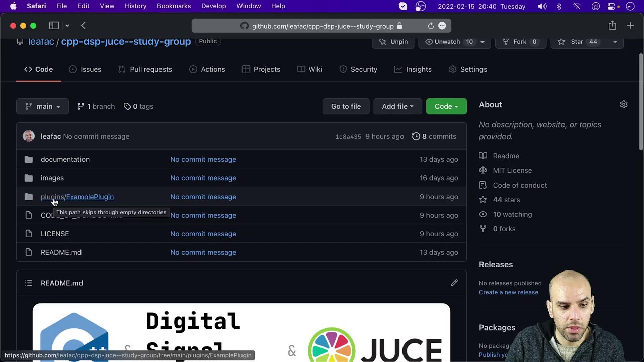This screenshot has height=362, width=644.
Task: Click the commit history clock icon
Action: [x=416, y=136]
